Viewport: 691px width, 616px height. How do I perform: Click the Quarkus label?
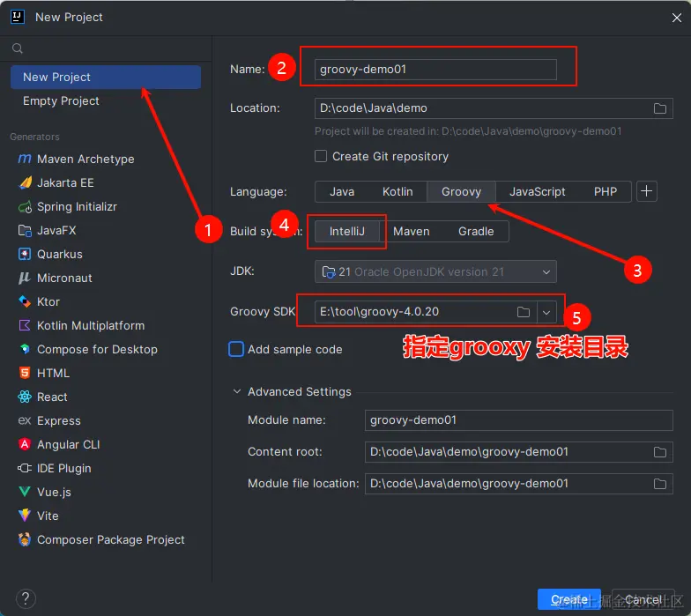pos(60,254)
